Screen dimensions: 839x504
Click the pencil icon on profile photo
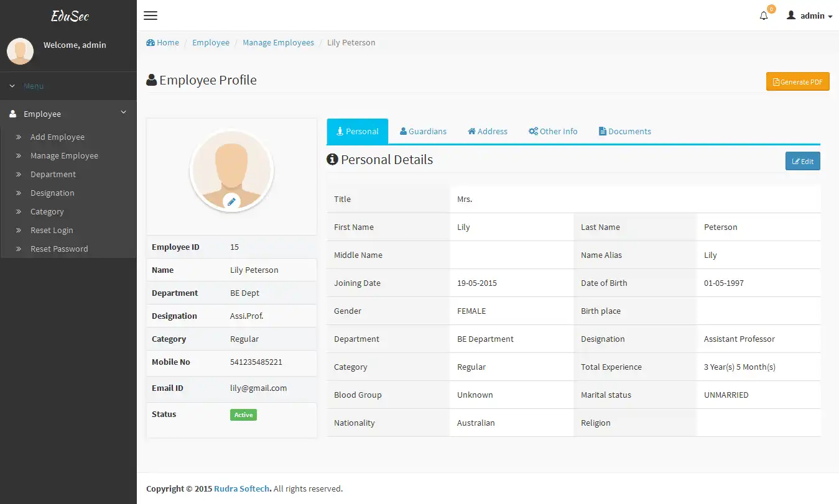[x=231, y=201]
